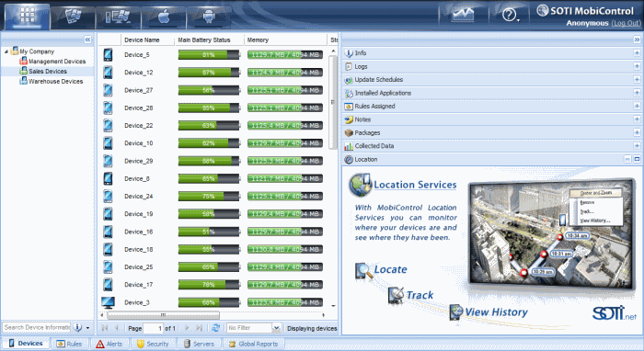Viewport: 644px width, 351px height.
Task: Switch to the Global Reports tab
Action: pyautogui.click(x=253, y=344)
